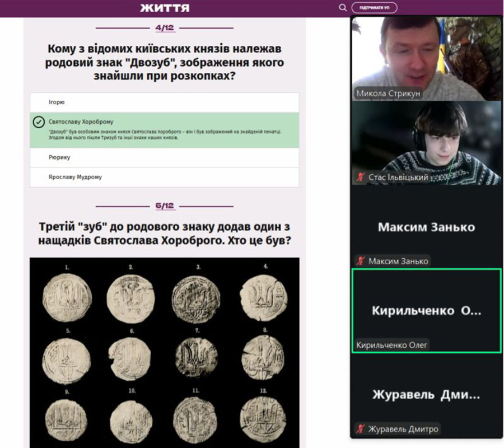Click the Максим Занько participant tile

click(x=426, y=227)
